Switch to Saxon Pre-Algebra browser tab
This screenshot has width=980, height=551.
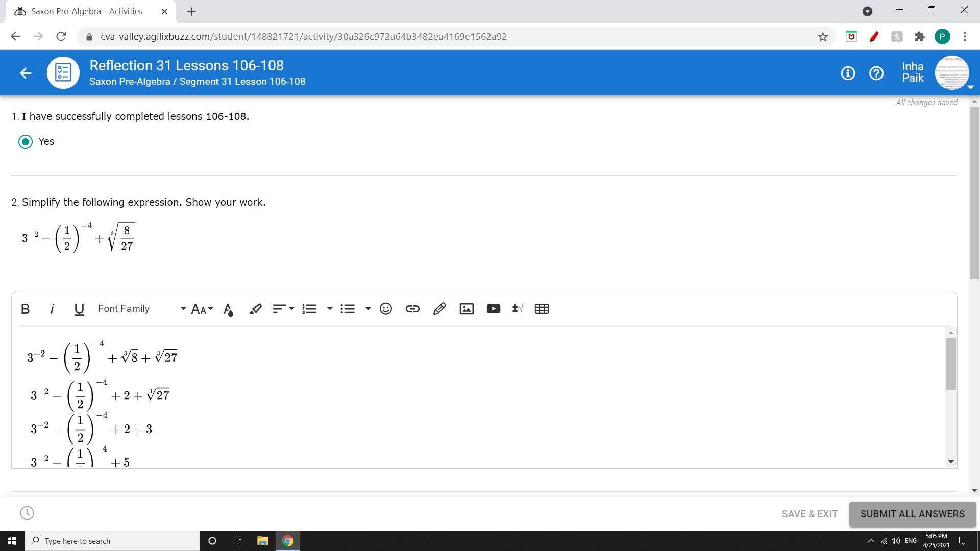(x=87, y=11)
